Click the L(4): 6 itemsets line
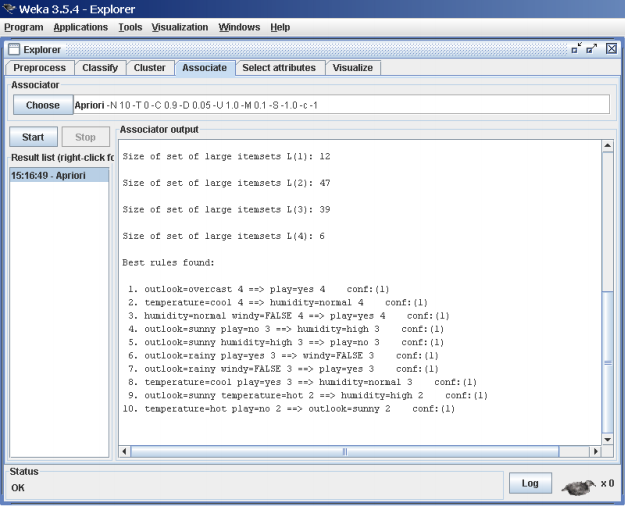Viewport: 625px width, 506px height. (223, 236)
